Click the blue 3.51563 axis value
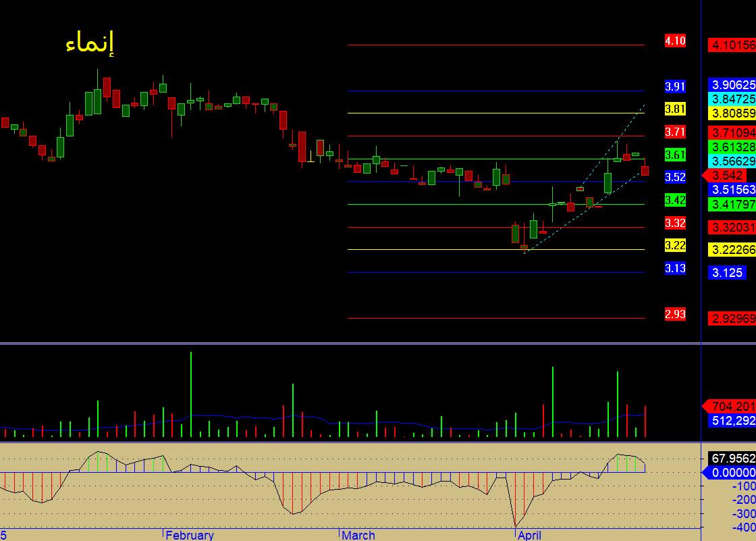Screen dimensions: 756x541 [x=732, y=190]
